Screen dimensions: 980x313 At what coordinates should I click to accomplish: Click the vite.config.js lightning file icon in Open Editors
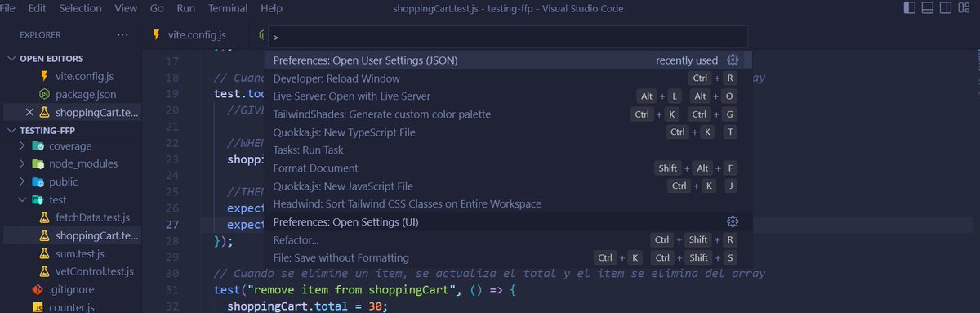pos(45,76)
